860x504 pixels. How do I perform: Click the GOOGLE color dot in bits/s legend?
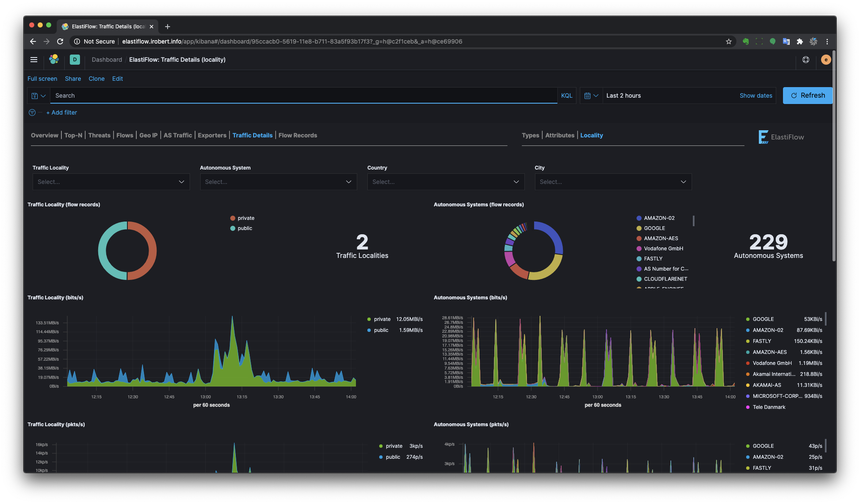point(748,319)
